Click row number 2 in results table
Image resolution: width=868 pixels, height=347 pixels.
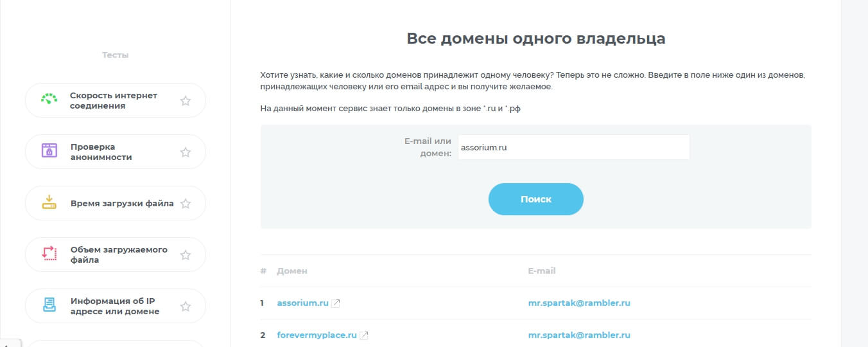point(263,335)
